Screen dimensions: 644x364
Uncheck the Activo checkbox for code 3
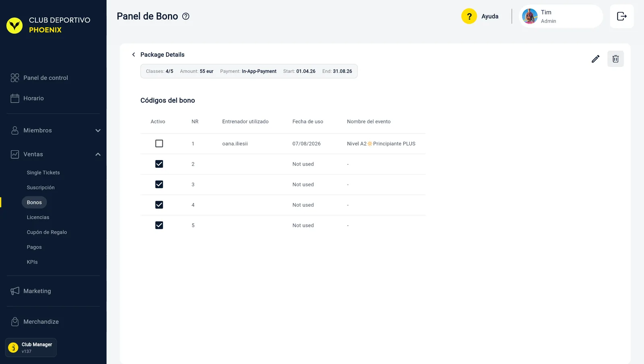(159, 185)
